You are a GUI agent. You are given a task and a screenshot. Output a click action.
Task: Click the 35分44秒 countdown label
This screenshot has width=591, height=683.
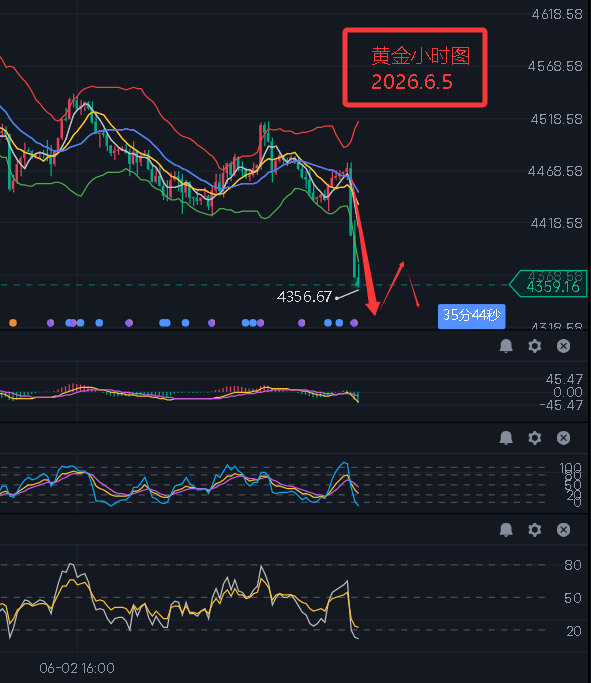[471, 316]
